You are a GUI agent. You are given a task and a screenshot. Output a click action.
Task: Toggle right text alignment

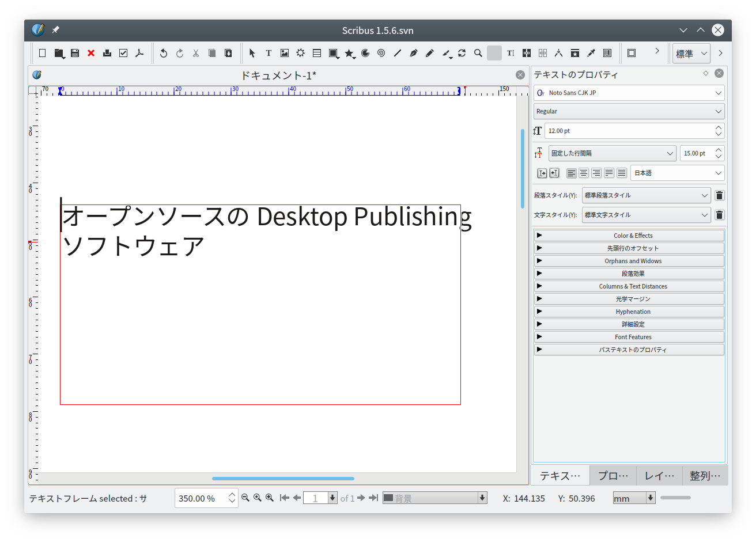click(x=596, y=173)
